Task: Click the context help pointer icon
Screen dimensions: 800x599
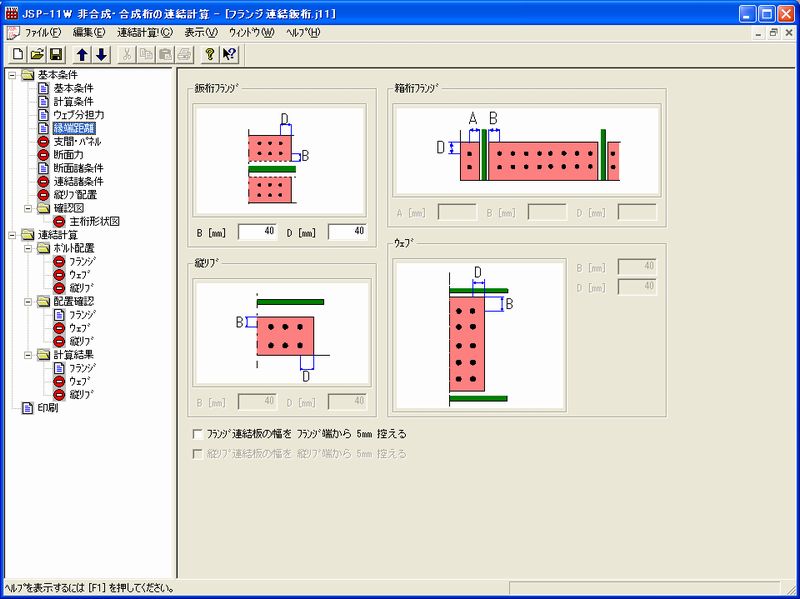Action: point(229,54)
